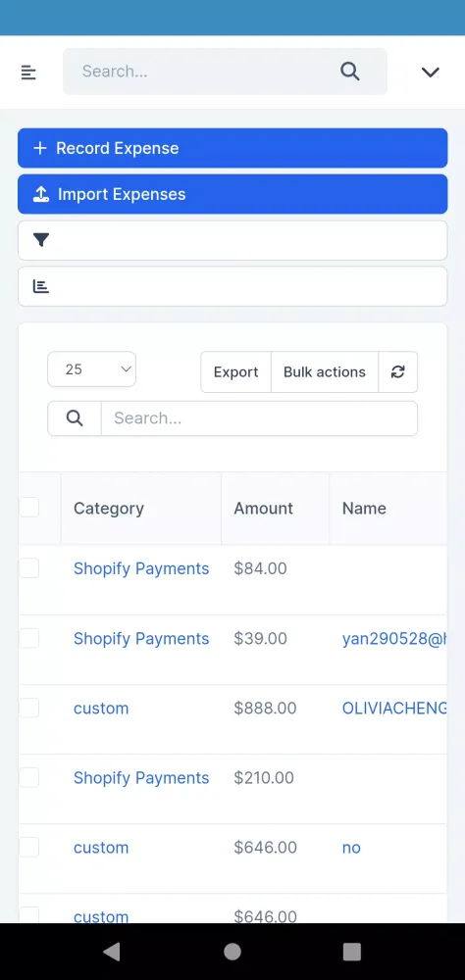This screenshot has height=980, width=465.
Task: Tap the Android home circle button
Action: click(x=232, y=952)
